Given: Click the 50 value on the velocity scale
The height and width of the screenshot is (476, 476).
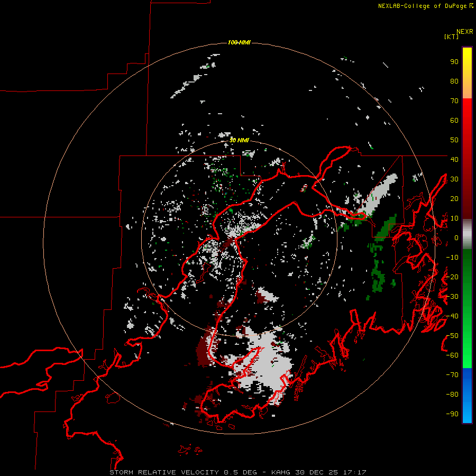Looking at the screenshot, I should pyautogui.click(x=454, y=140).
